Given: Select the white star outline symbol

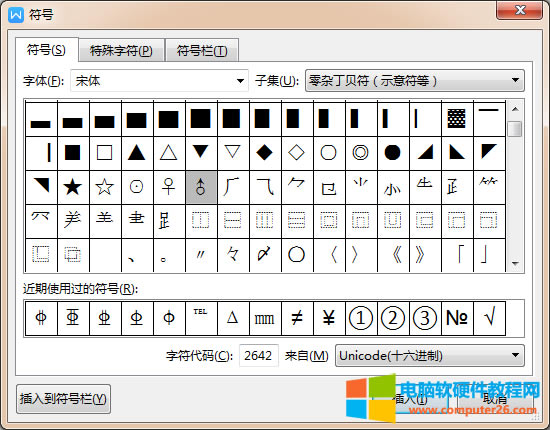Looking at the screenshot, I should (x=105, y=187).
